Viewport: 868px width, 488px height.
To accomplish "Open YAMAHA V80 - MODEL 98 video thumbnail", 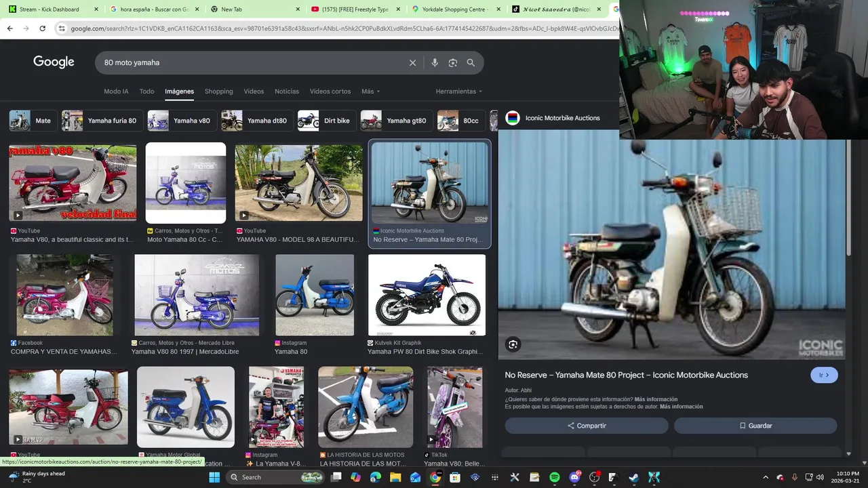I will [x=298, y=183].
